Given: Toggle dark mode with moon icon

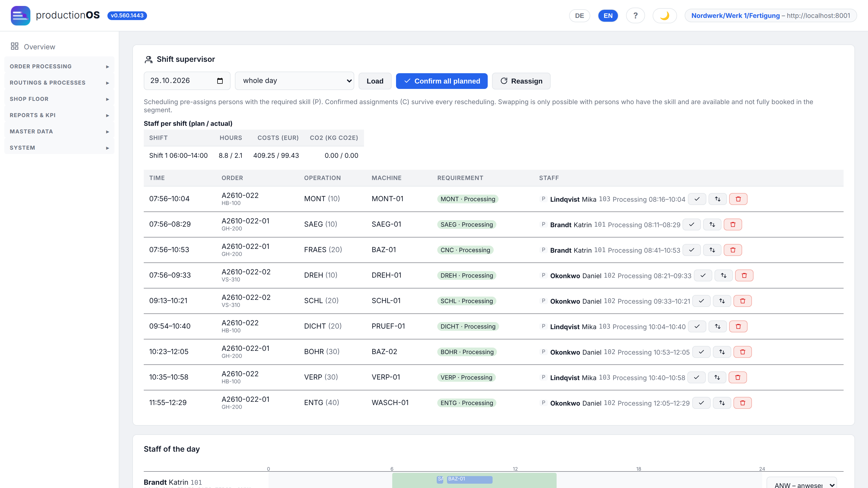Looking at the screenshot, I should coord(665,15).
